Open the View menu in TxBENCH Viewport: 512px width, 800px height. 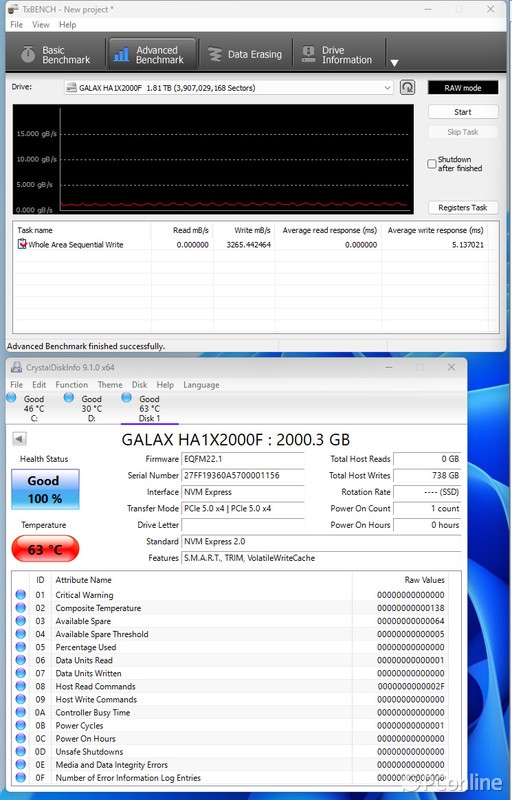coord(40,24)
